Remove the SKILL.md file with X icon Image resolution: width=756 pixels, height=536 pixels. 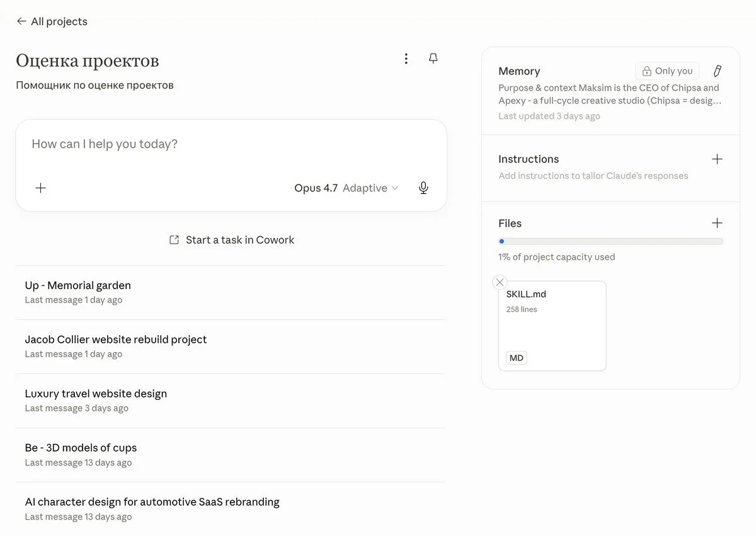(500, 282)
